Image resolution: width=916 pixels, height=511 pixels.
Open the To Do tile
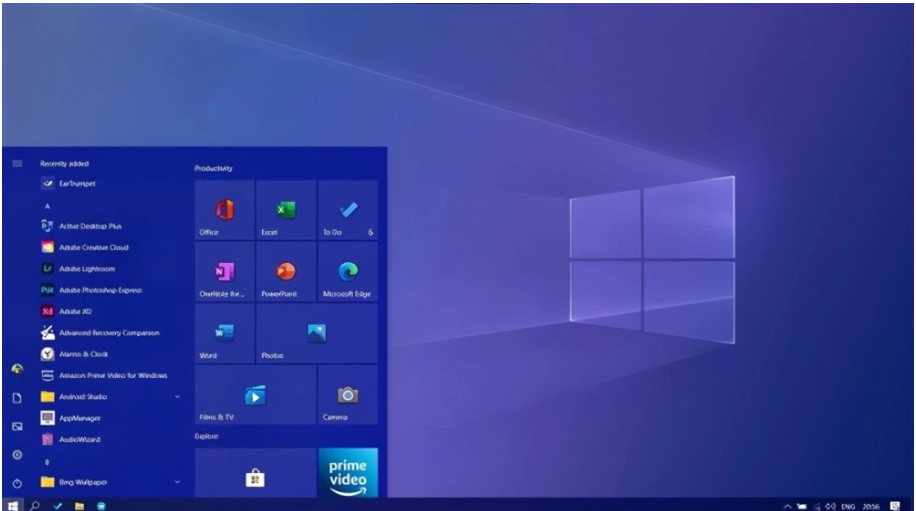pos(348,210)
